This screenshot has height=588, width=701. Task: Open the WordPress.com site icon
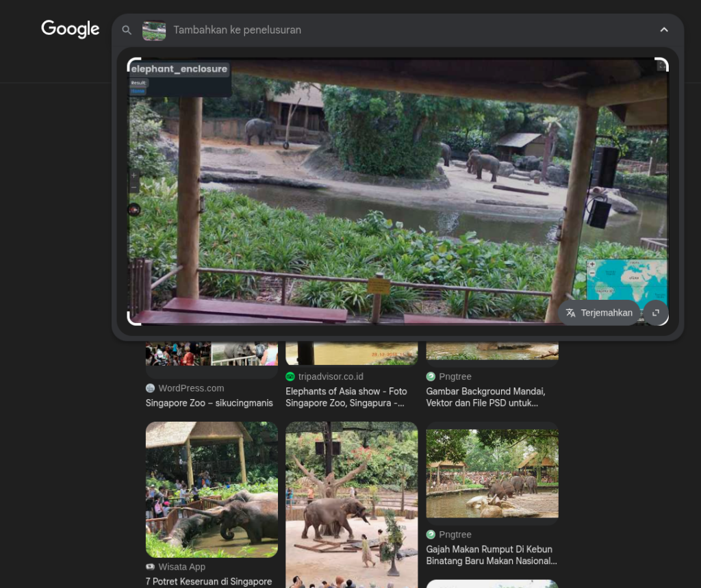click(150, 388)
